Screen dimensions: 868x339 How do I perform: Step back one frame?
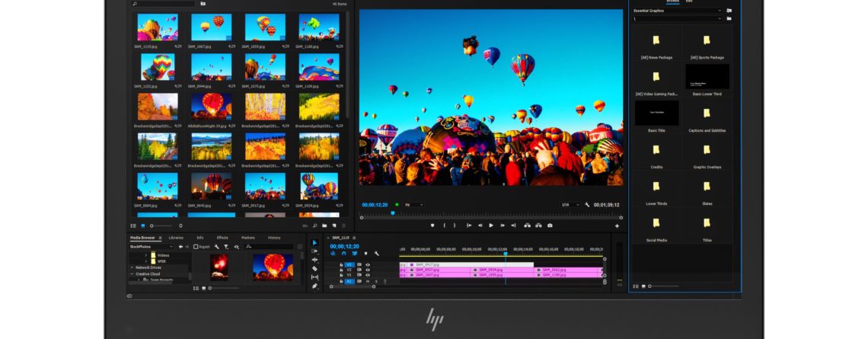480,225
